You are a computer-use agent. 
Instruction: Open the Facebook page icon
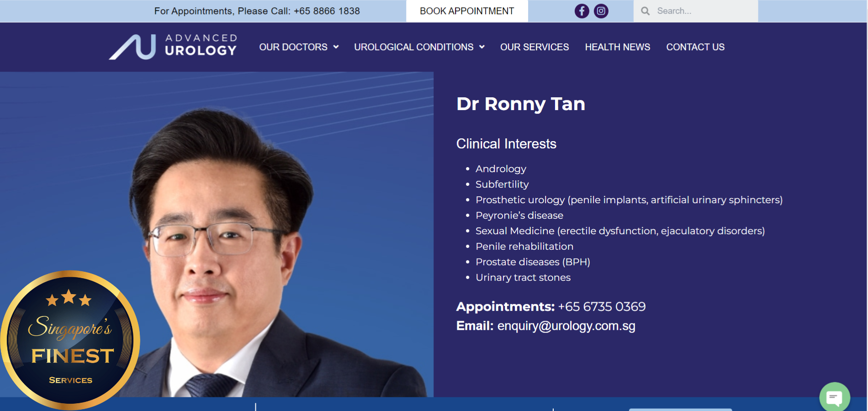(582, 11)
